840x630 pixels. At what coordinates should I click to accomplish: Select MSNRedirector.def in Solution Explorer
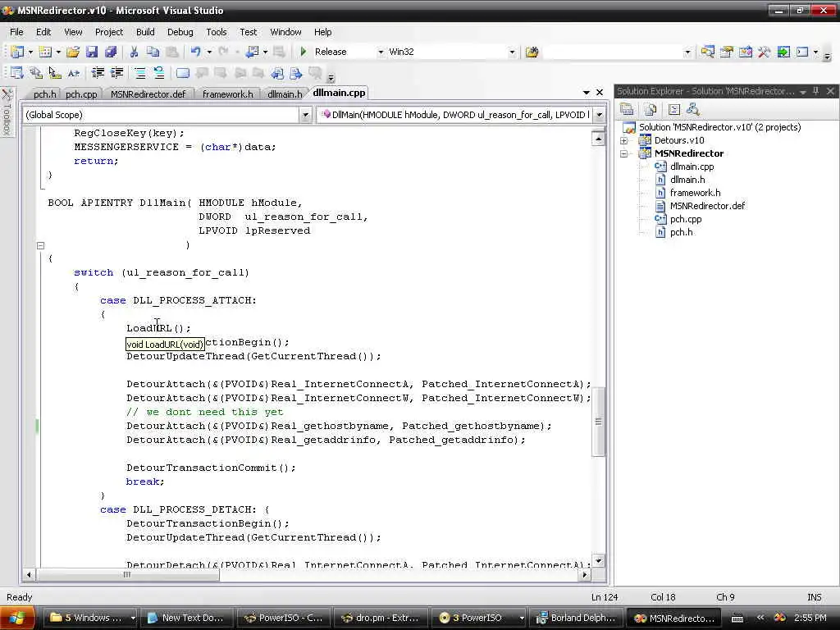(x=707, y=206)
